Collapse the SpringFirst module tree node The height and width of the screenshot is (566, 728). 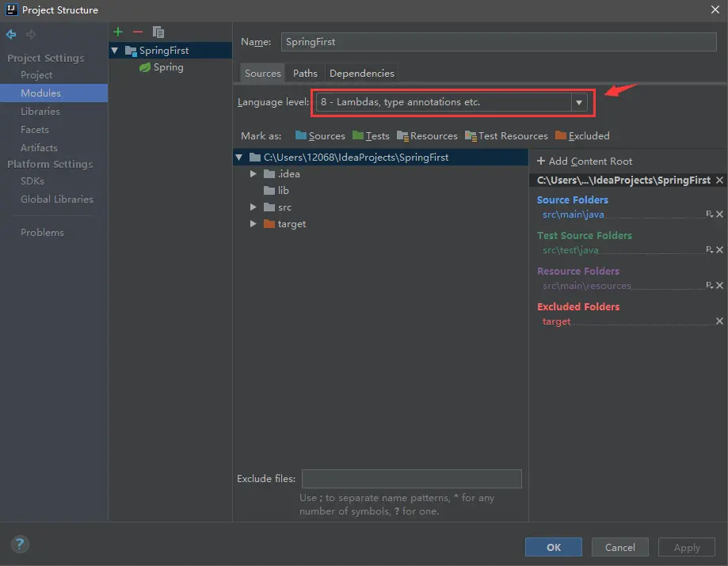point(115,50)
